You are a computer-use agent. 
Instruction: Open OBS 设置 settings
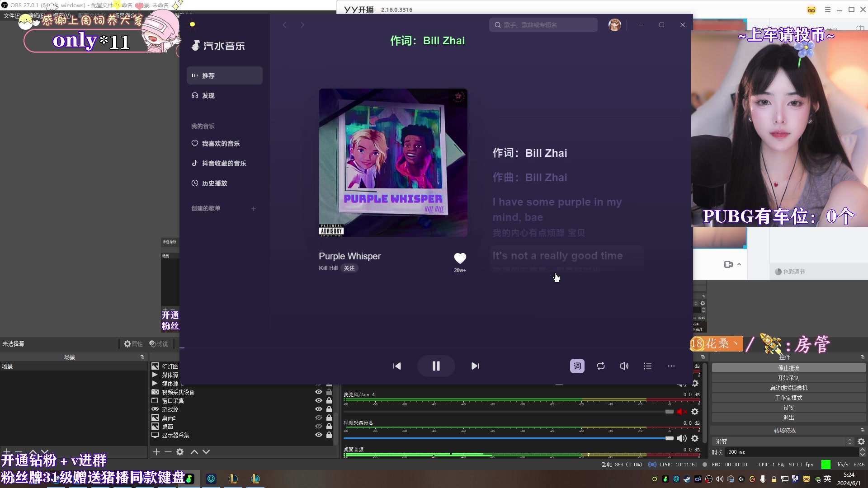click(x=789, y=408)
